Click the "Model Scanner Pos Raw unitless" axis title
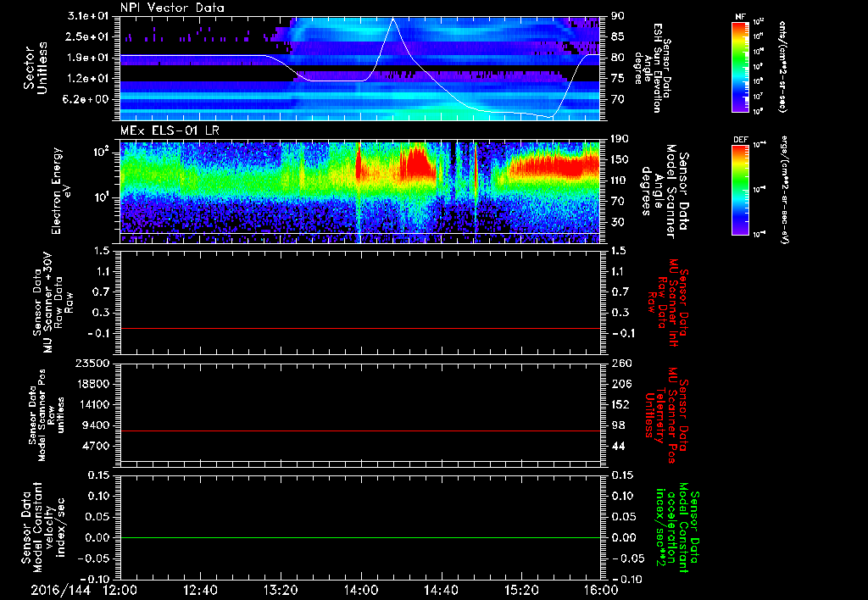 (47, 415)
